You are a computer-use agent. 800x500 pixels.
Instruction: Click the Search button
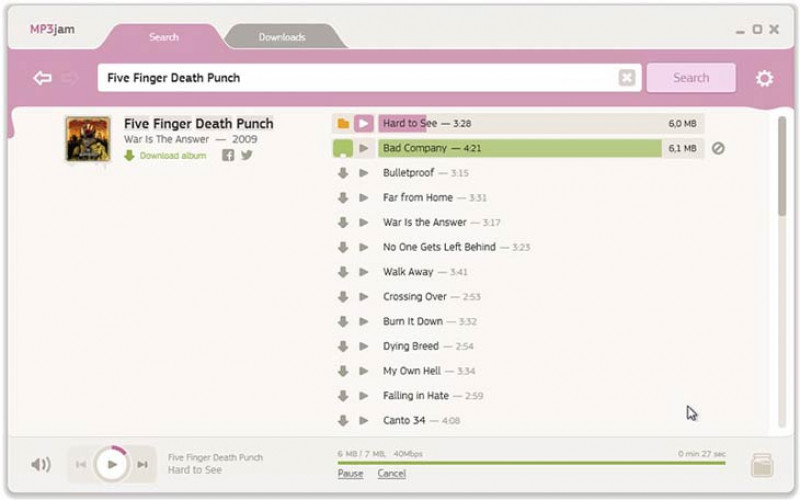coord(691,78)
